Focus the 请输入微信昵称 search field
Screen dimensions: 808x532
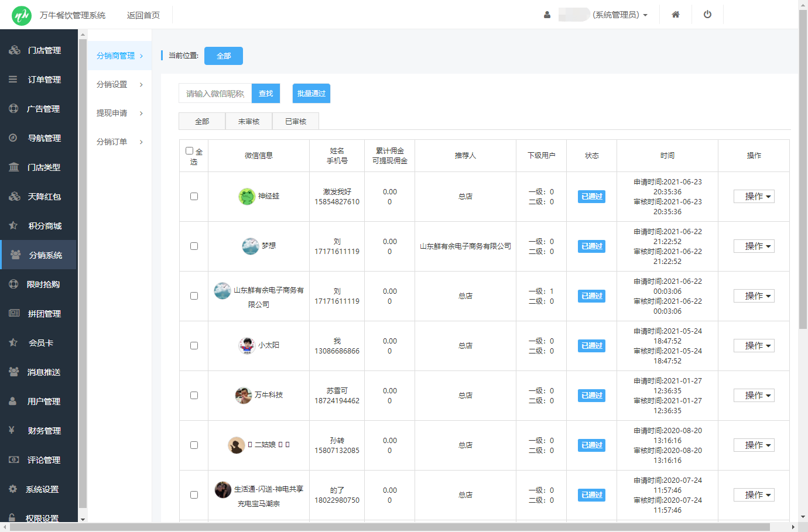pyautogui.click(x=215, y=94)
